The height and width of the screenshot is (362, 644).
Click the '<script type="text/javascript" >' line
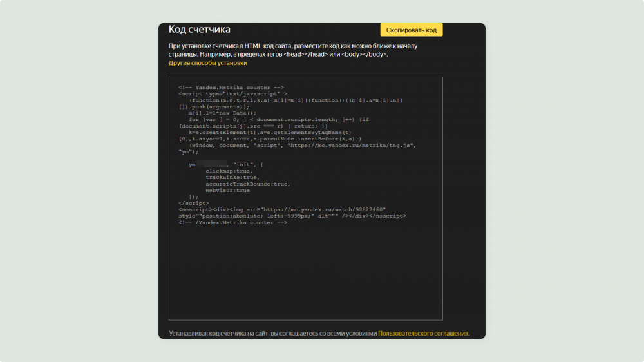232,93
